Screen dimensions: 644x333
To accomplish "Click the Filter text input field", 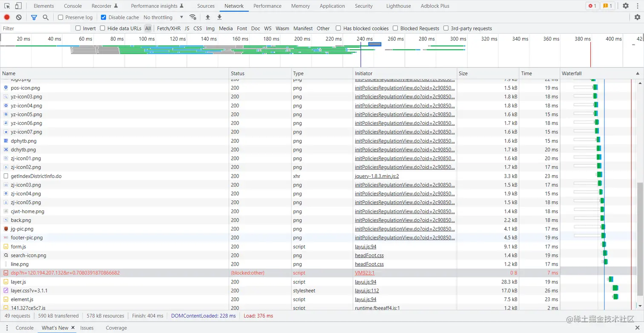I will (36, 29).
